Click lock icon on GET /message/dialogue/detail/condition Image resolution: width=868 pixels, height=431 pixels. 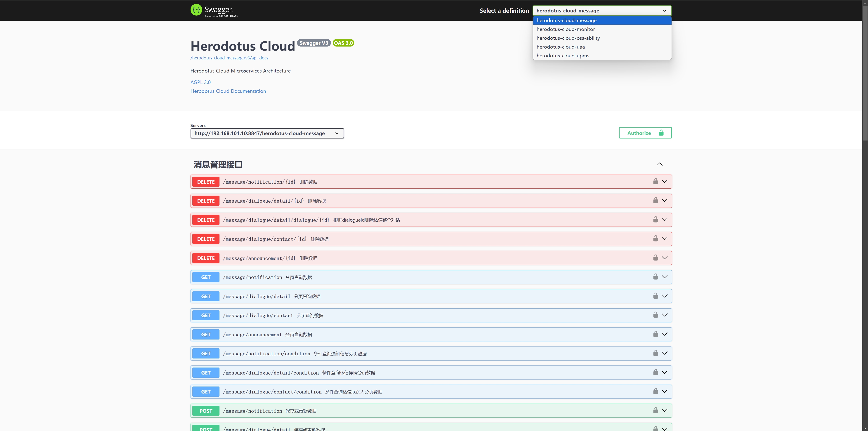click(x=655, y=372)
